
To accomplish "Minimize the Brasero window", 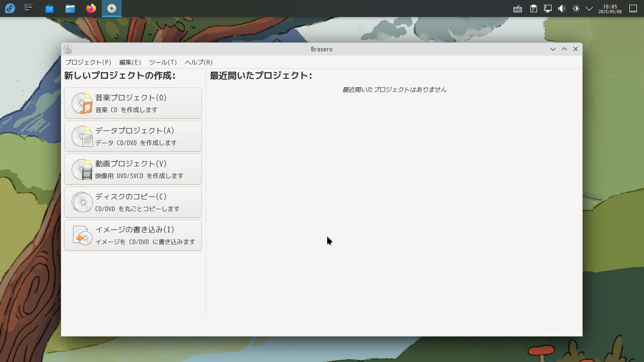I will (x=553, y=49).
